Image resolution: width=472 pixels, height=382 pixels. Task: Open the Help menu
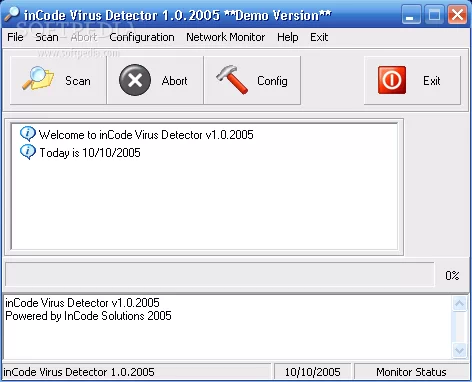(x=288, y=37)
